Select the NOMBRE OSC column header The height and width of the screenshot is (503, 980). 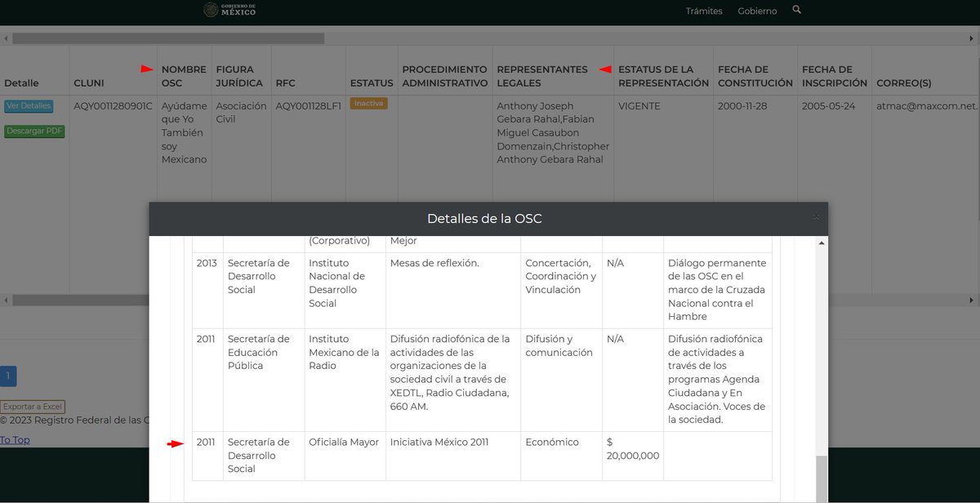(x=184, y=76)
